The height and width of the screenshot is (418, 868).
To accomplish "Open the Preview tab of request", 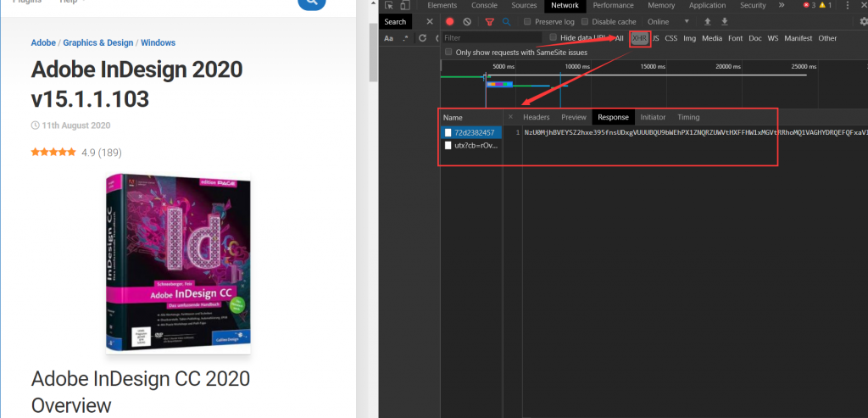I will pos(574,117).
